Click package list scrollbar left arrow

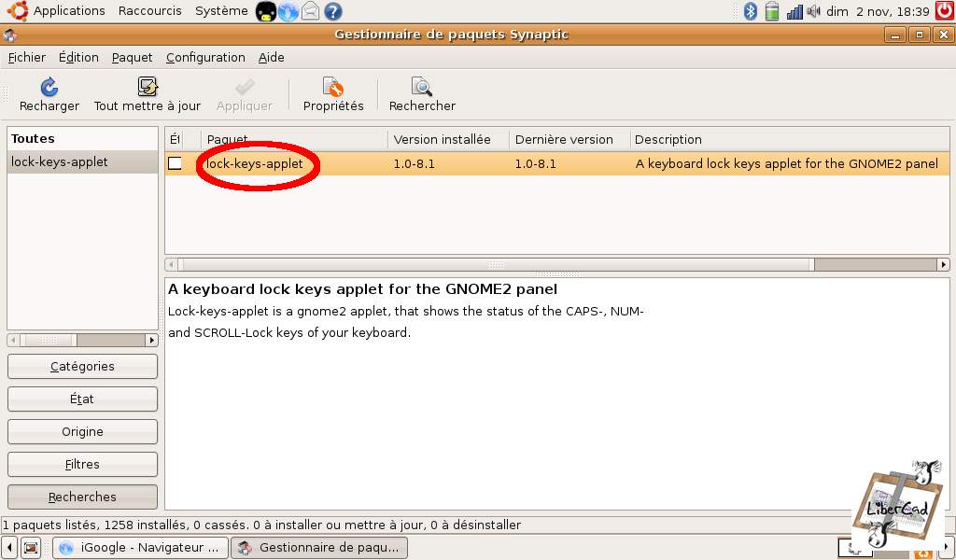[172, 264]
